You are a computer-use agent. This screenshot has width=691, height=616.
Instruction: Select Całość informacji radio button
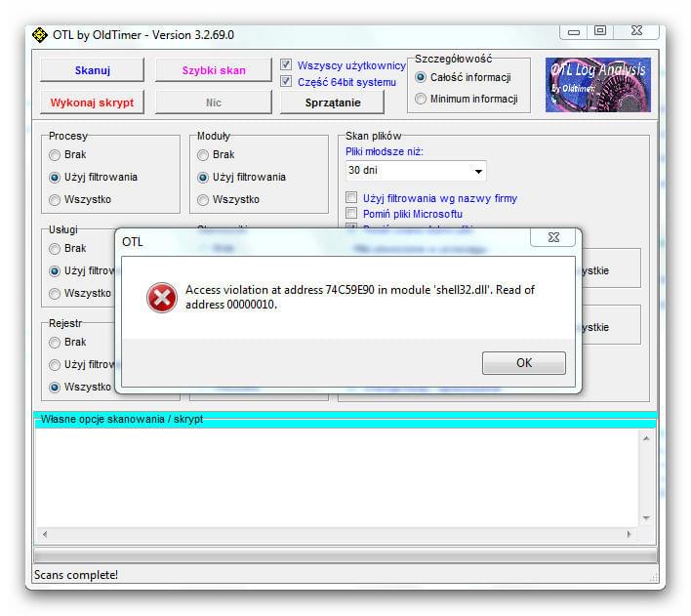coord(421,77)
